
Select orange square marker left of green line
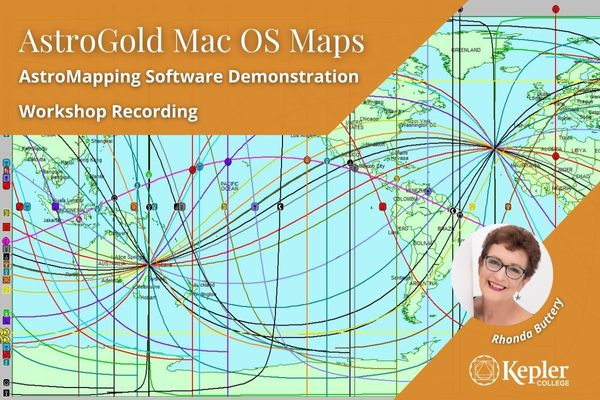(x=134, y=207)
